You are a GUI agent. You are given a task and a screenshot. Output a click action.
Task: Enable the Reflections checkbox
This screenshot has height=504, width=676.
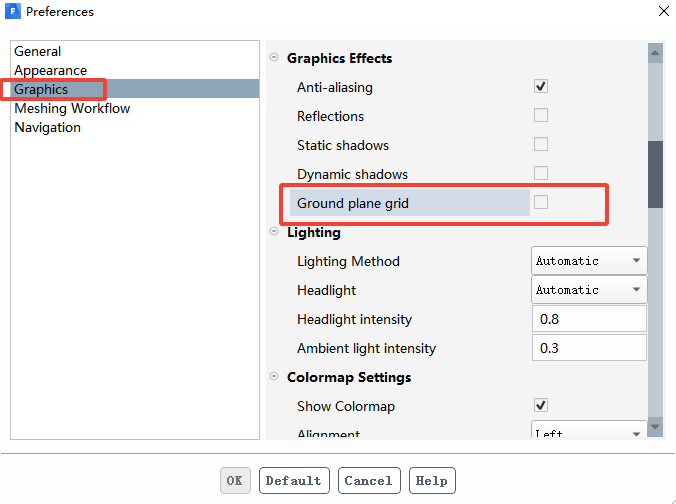coord(541,115)
